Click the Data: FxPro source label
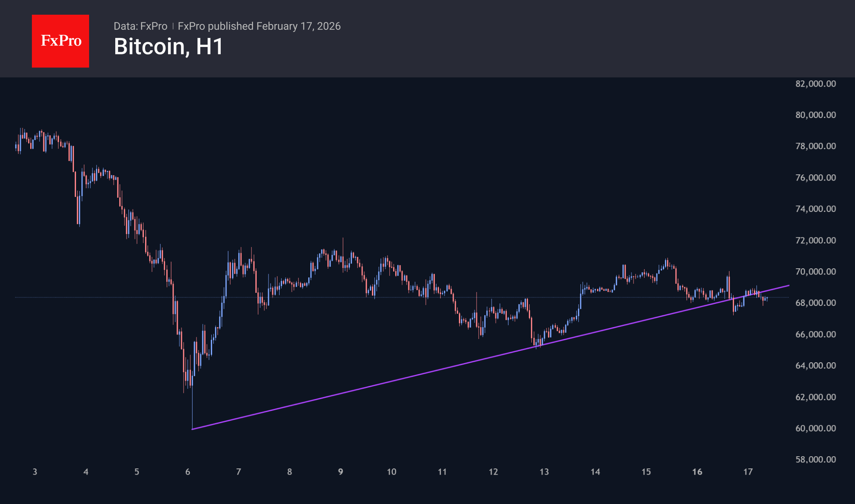Screen dimensions: 855x504 click(x=140, y=26)
